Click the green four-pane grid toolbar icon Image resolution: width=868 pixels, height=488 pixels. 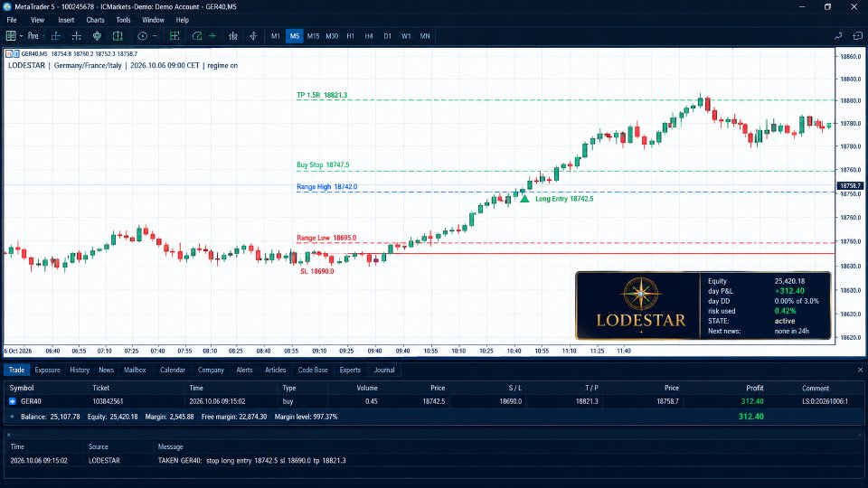point(175,36)
